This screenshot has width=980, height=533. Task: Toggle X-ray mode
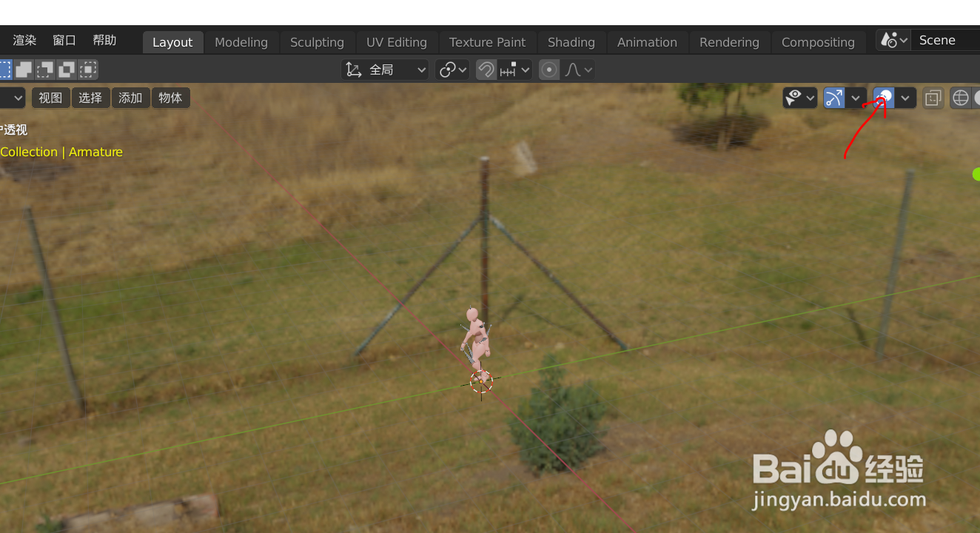[x=933, y=98]
